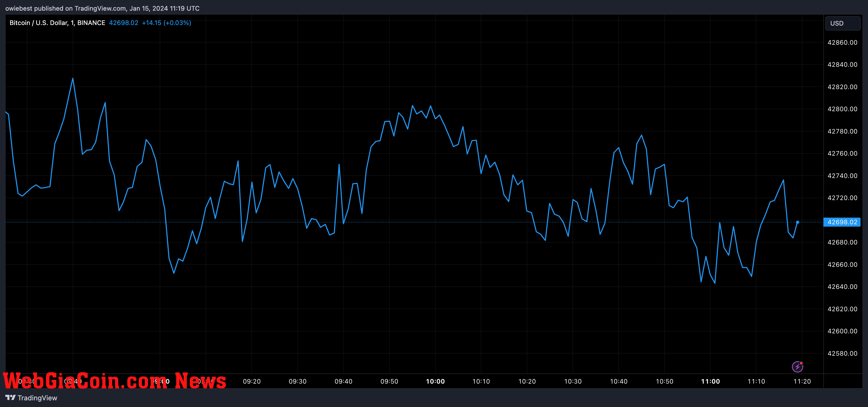Click the 42840.00 price axis label

pos(842,64)
